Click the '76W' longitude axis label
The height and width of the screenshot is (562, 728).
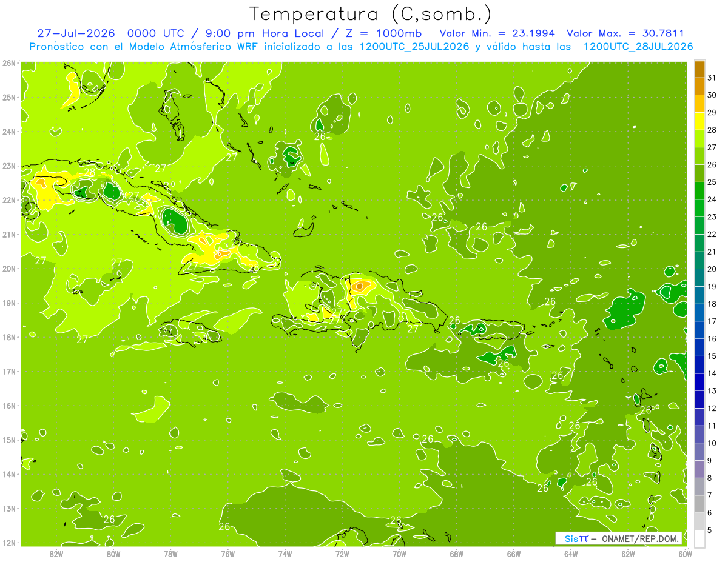(227, 554)
